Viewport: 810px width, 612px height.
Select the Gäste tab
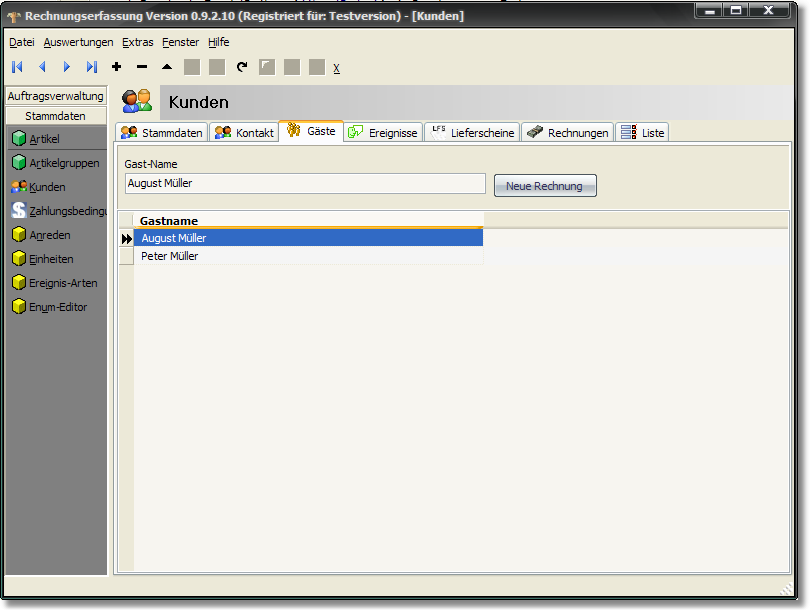click(311, 131)
